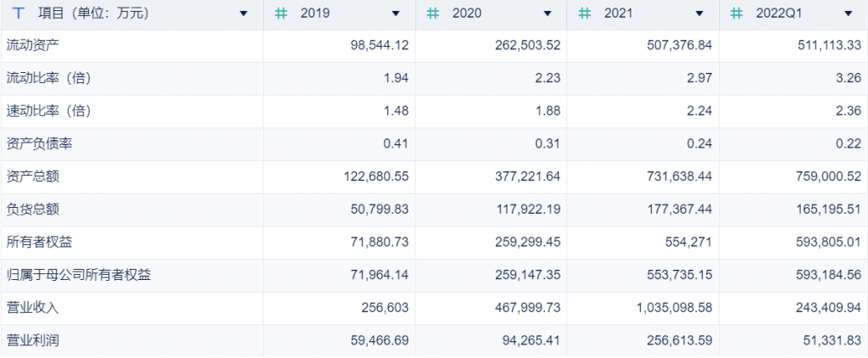Select the 2020 column header label
Viewport: 868px width, 358px height.
click(x=467, y=14)
